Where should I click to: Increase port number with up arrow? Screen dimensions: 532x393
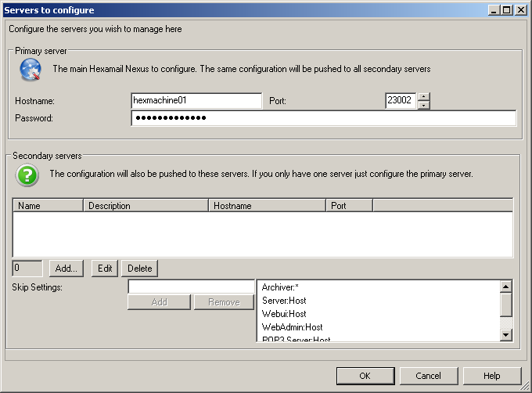click(423, 97)
